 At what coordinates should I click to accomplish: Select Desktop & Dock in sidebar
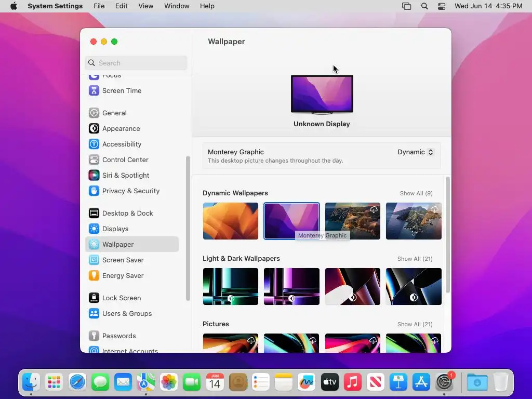[x=131, y=214]
